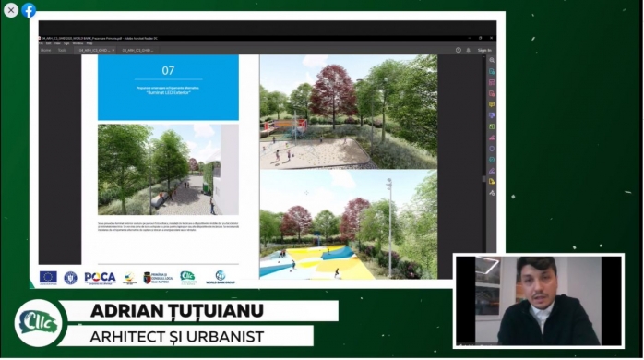Open the Protect shield tool icon
Screen dimensions: 644x360
click(492, 149)
